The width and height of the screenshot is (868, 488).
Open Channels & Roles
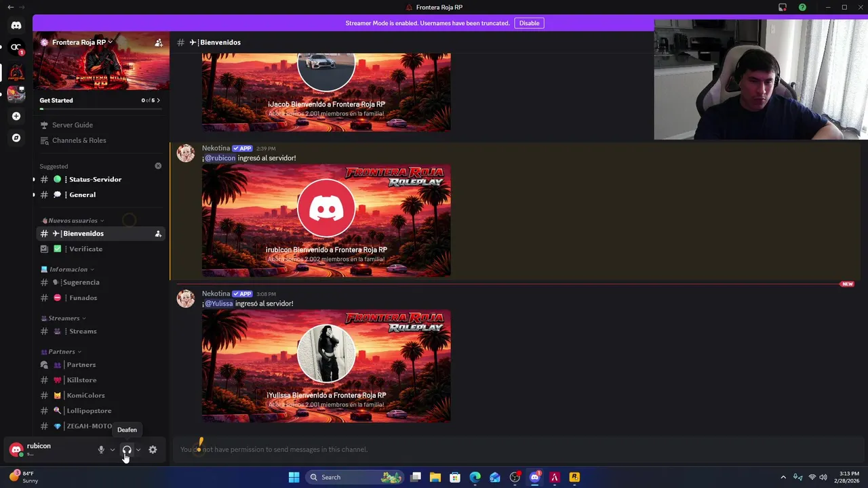click(100, 140)
